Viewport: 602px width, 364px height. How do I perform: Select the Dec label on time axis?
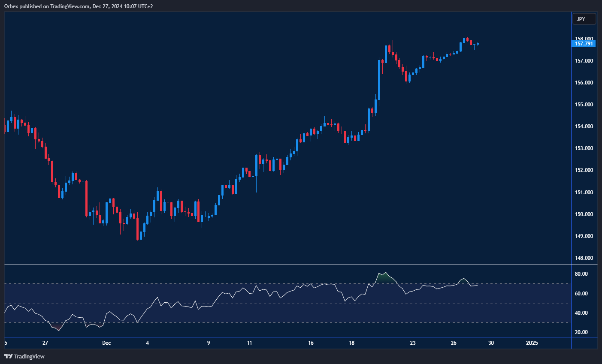point(106,343)
